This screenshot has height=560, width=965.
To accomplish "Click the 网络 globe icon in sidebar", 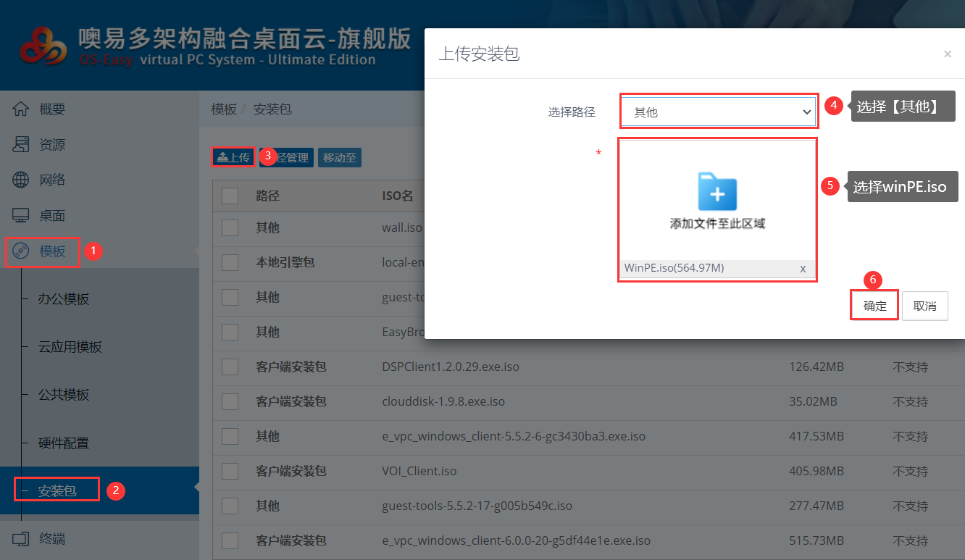I will pos(21,180).
